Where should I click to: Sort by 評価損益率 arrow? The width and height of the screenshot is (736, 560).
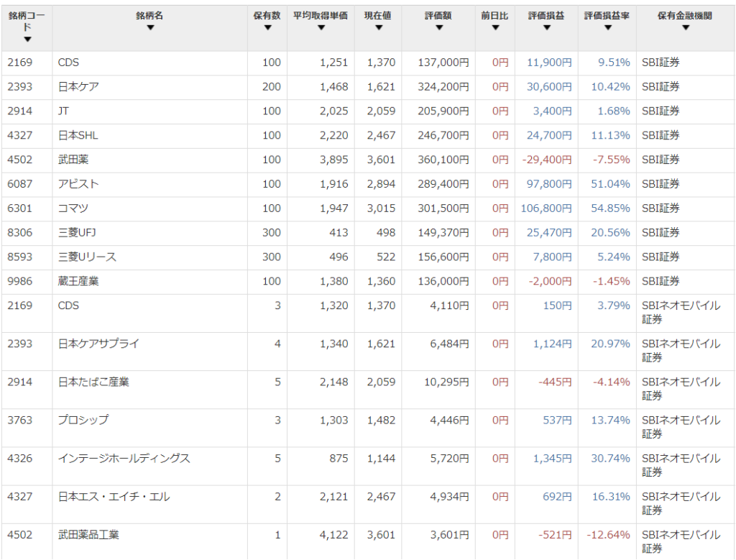608,28
